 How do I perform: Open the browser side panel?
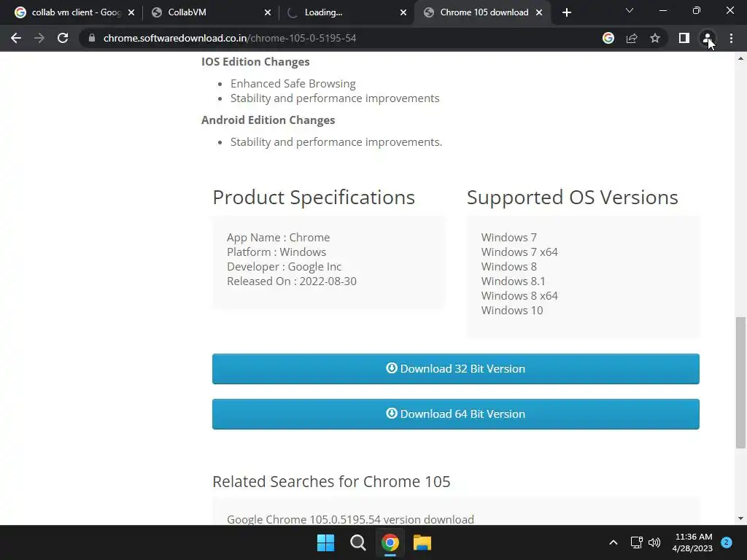684,38
